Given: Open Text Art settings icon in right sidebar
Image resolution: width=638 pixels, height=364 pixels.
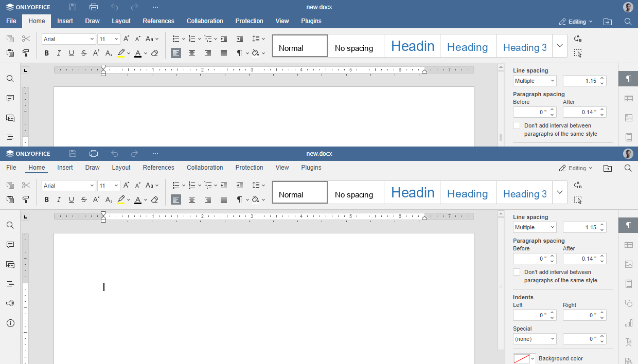Looking at the screenshot, I should pyautogui.click(x=628, y=342).
